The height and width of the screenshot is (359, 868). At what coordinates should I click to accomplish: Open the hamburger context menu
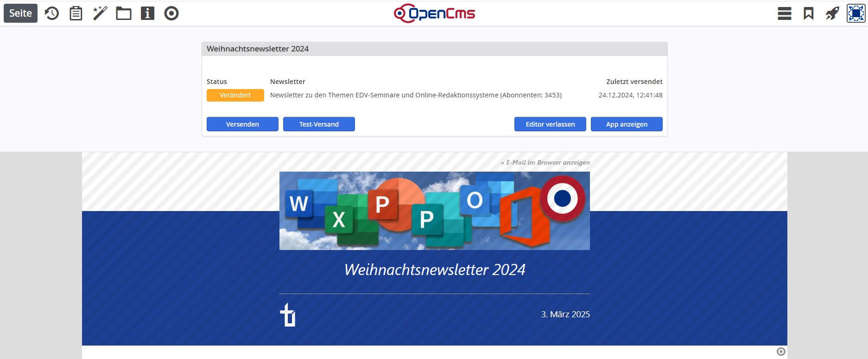click(x=785, y=13)
